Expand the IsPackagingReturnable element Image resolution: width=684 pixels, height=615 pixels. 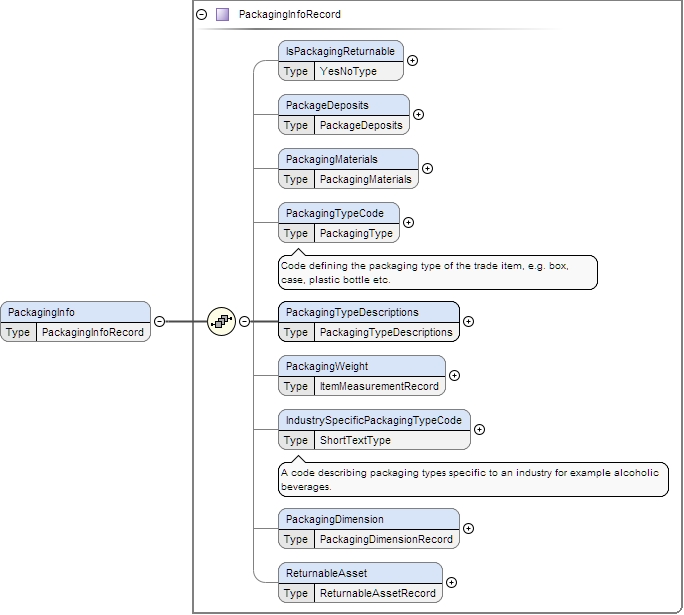412,60
